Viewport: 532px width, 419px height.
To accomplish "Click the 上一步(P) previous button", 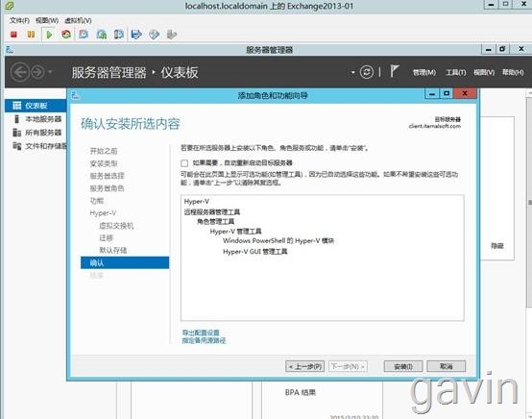I will [x=305, y=366].
